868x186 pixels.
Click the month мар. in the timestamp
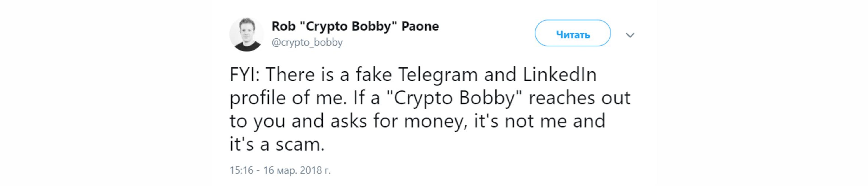[x=287, y=171]
